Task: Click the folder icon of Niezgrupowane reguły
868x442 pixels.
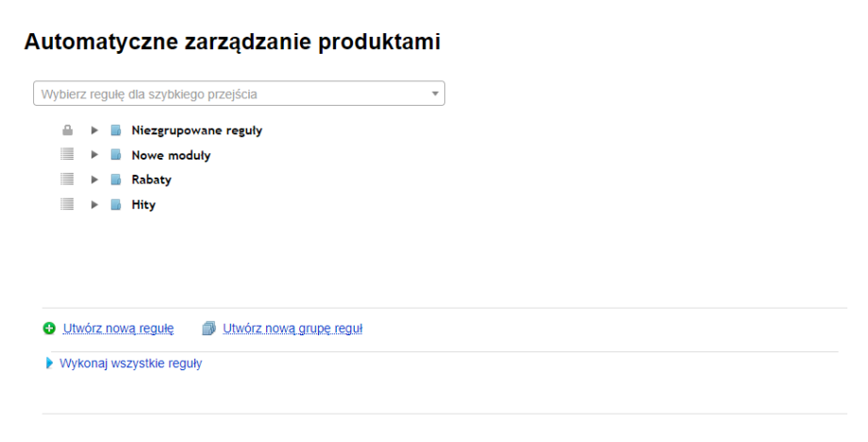Action: (116, 130)
